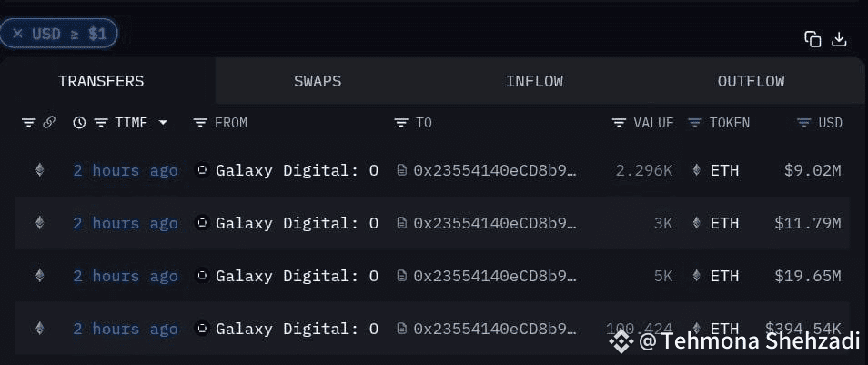The width and height of the screenshot is (868, 365).
Task: Click the filter icon beside TO
Action: 401,123
